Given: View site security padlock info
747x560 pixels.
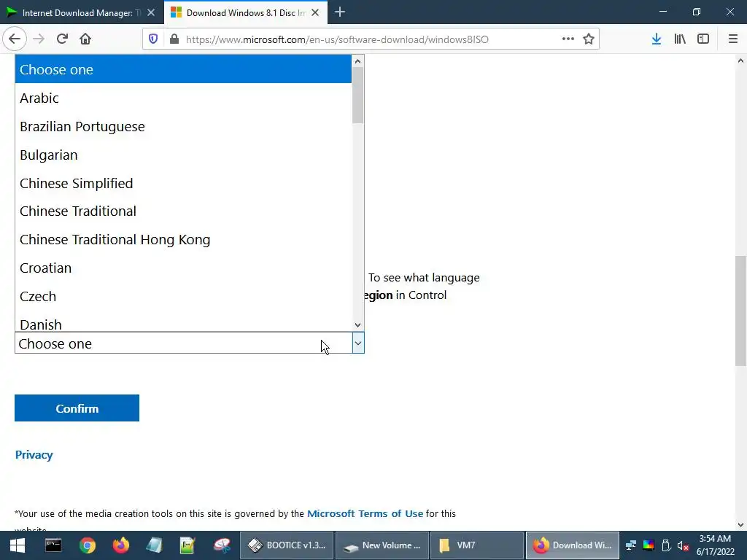Looking at the screenshot, I should [x=174, y=39].
